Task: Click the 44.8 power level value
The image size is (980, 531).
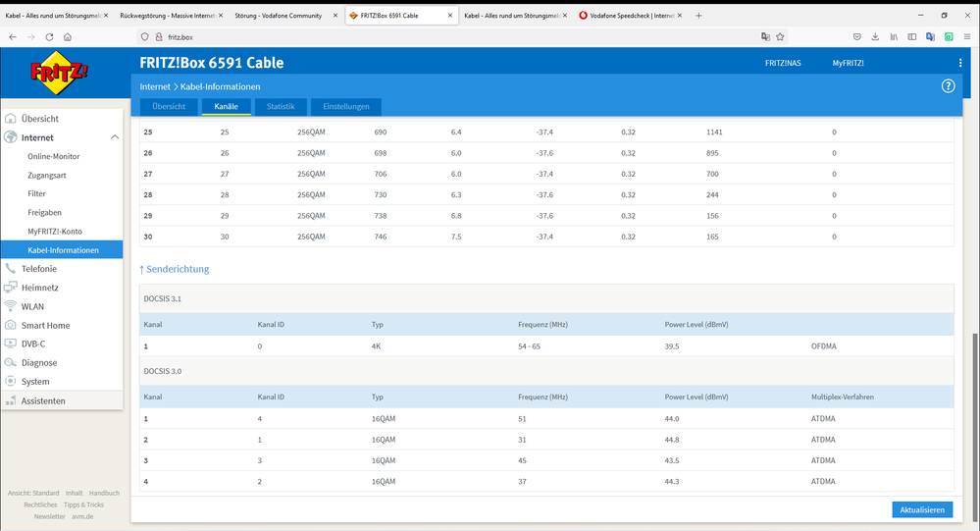Action: point(672,440)
